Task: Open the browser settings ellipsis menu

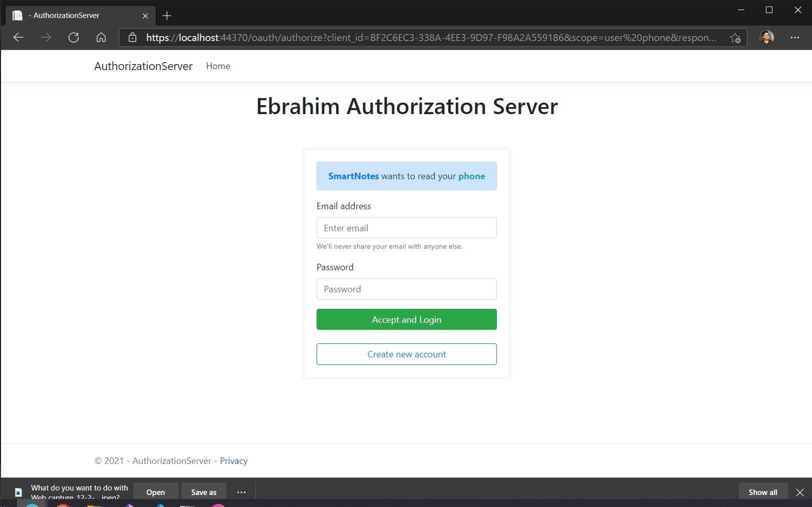Action: (x=795, y=38)
